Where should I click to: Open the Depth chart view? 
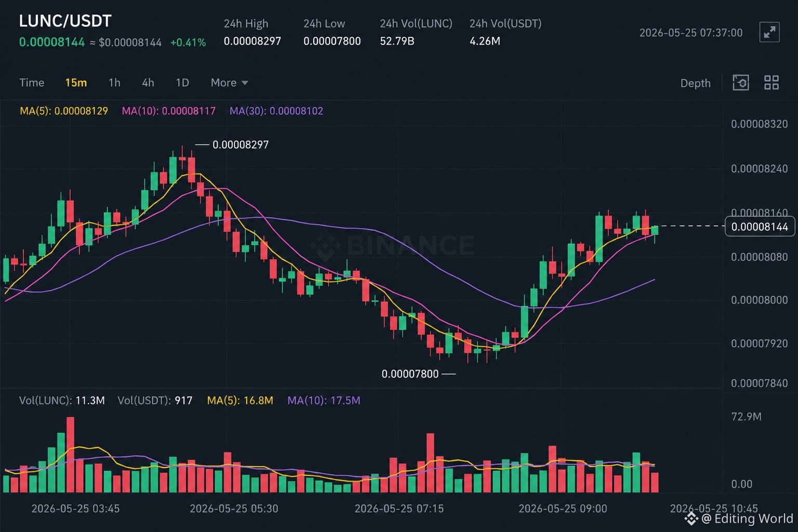695,83
